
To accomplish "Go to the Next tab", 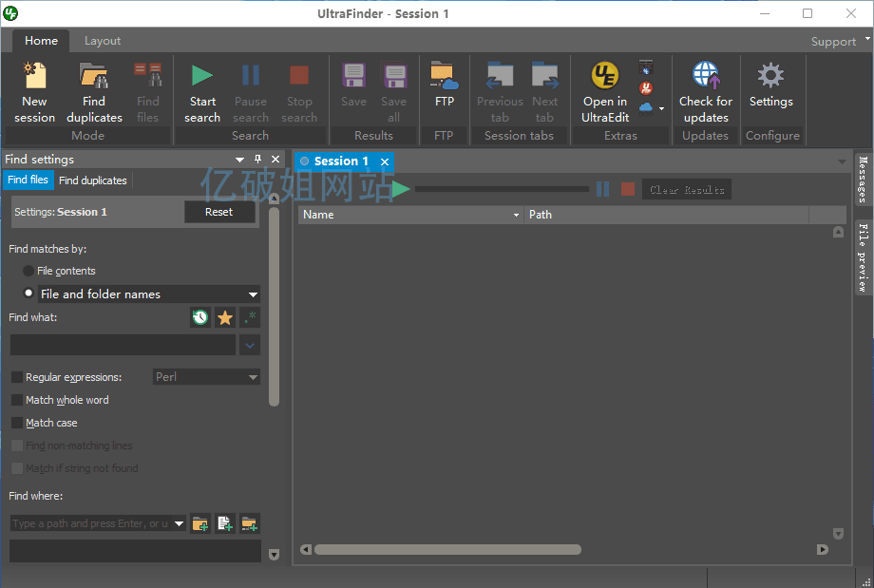I will (544, 92).
